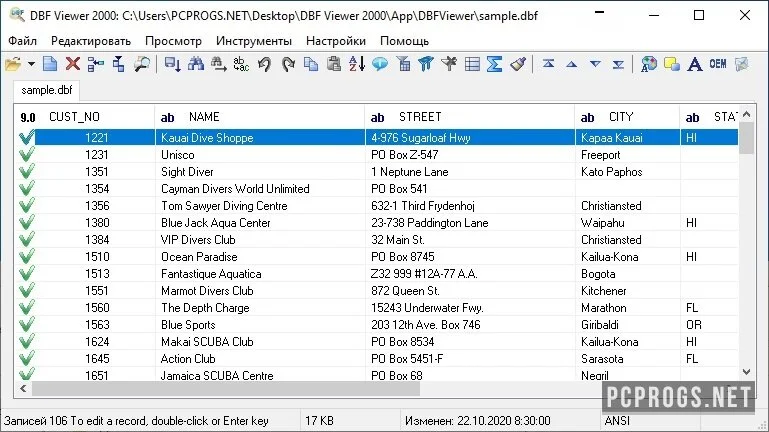Open the Редактировать menu
The image size is (769, 432).
pyautogui.click(x=91, y=41)
